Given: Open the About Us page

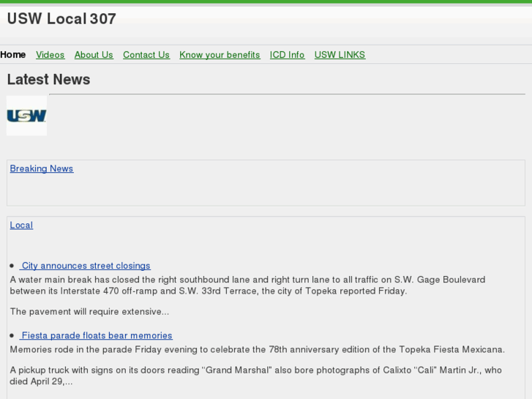Looking at the screenshot, I should [94, 55].
